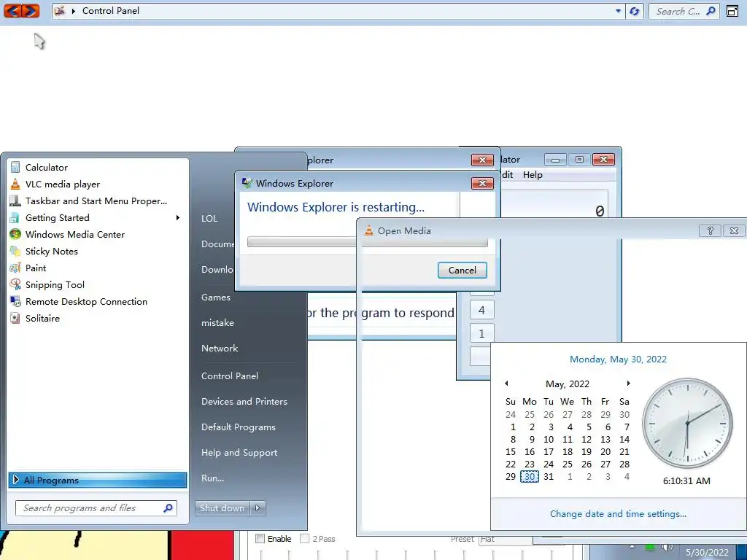Open Games from the Start menu

pos(216,297)
